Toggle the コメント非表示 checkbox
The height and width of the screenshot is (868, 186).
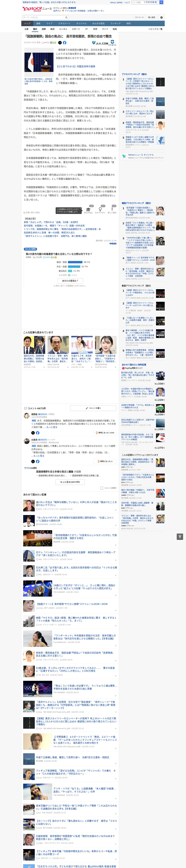(x=102, y=488)
